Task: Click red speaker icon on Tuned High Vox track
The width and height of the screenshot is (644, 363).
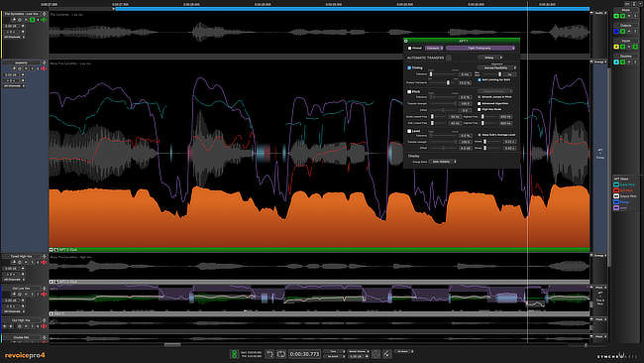Action: tap(44, 262)
